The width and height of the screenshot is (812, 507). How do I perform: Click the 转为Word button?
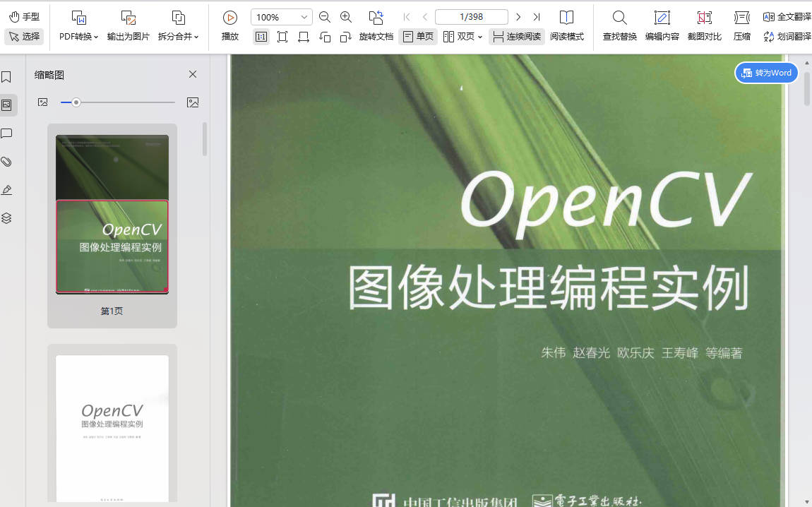766,73
